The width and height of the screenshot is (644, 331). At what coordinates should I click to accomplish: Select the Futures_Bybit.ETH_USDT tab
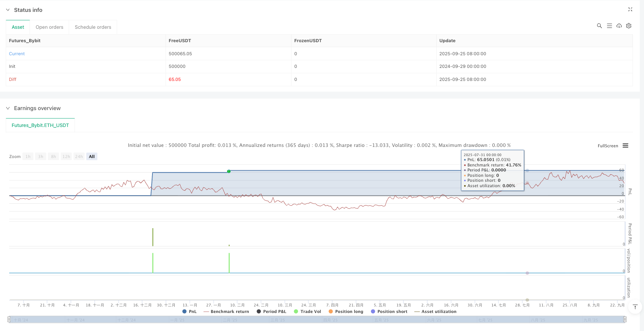click(40, 125)
